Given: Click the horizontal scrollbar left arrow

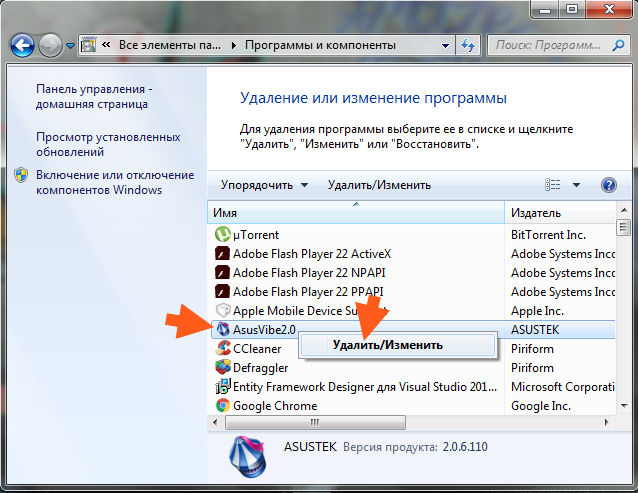Looking at the screenshot, I should (215, 422).
